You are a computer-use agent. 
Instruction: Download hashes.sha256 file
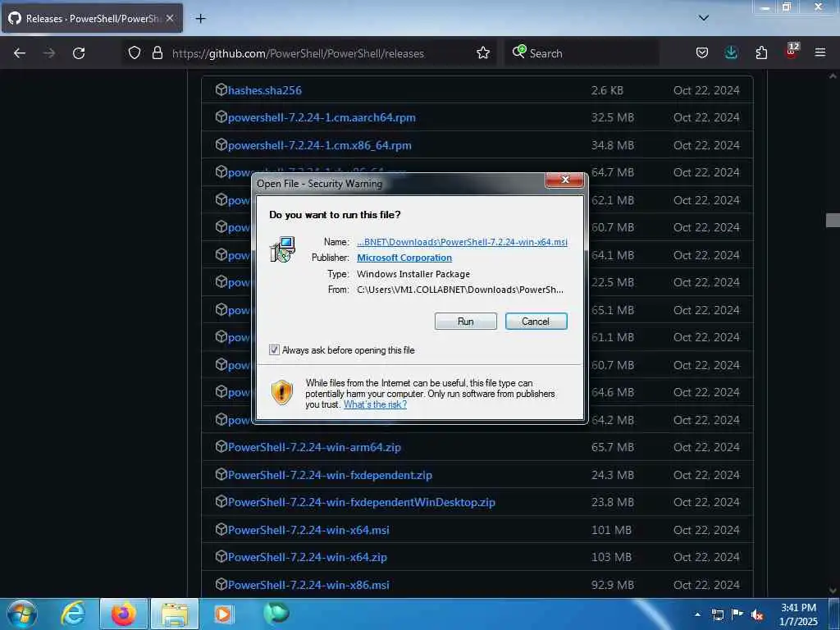pyautogui.click(x=265, y=90)
